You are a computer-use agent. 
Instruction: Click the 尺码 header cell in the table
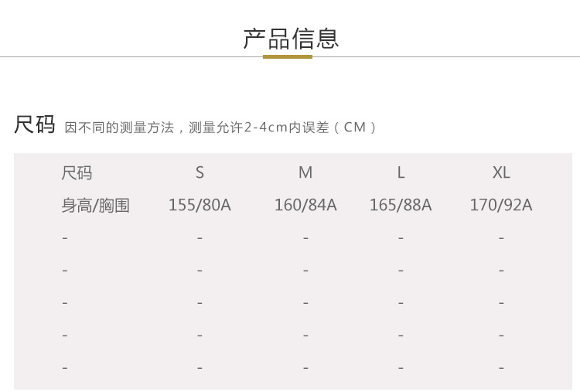[x=77, y=173]
